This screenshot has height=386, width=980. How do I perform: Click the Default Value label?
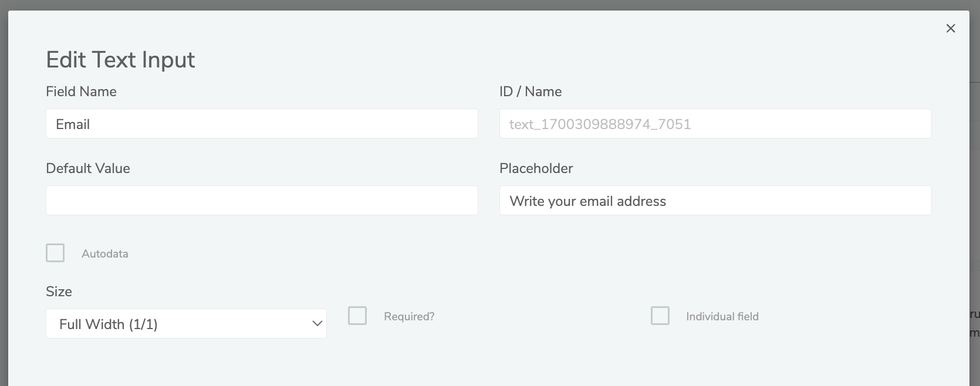[88, 168]
